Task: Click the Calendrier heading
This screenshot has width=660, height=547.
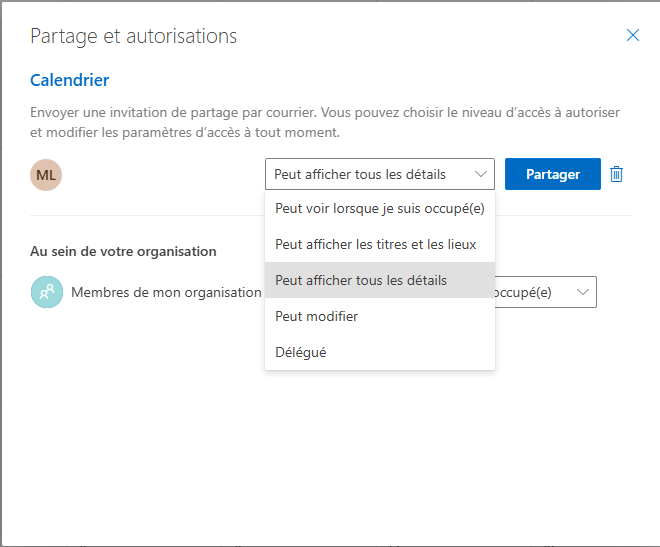Action: 70,80
